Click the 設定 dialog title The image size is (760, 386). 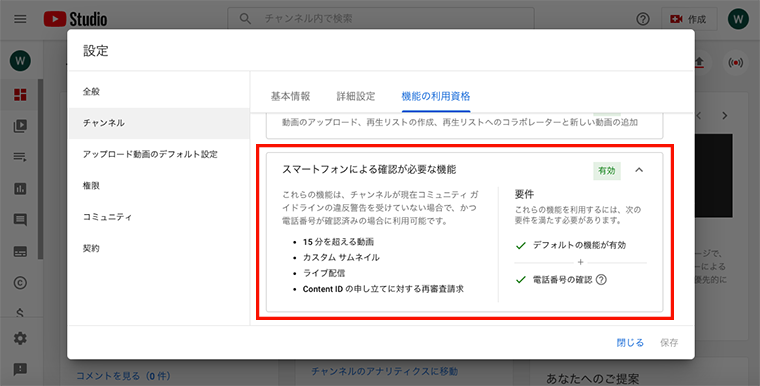95,50
